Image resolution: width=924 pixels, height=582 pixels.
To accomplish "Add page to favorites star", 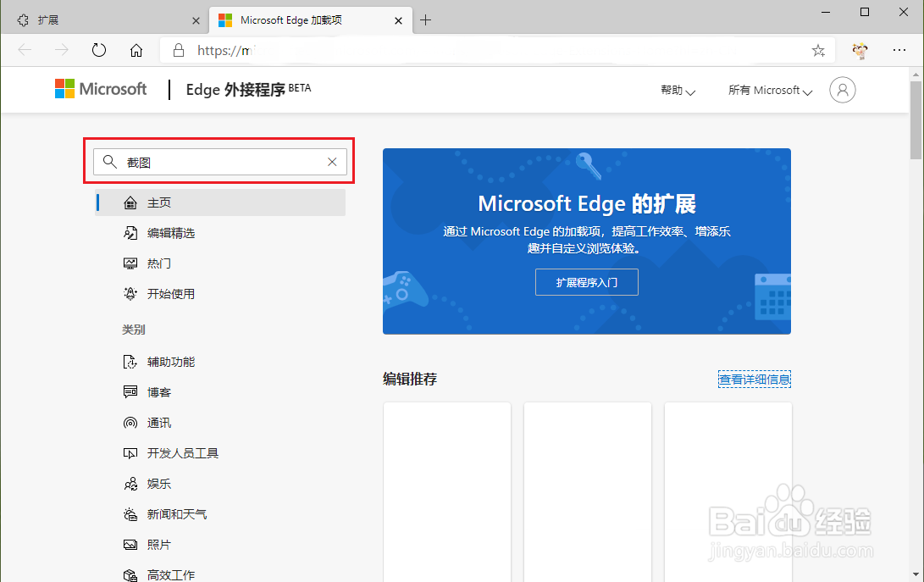I will 818,50.
